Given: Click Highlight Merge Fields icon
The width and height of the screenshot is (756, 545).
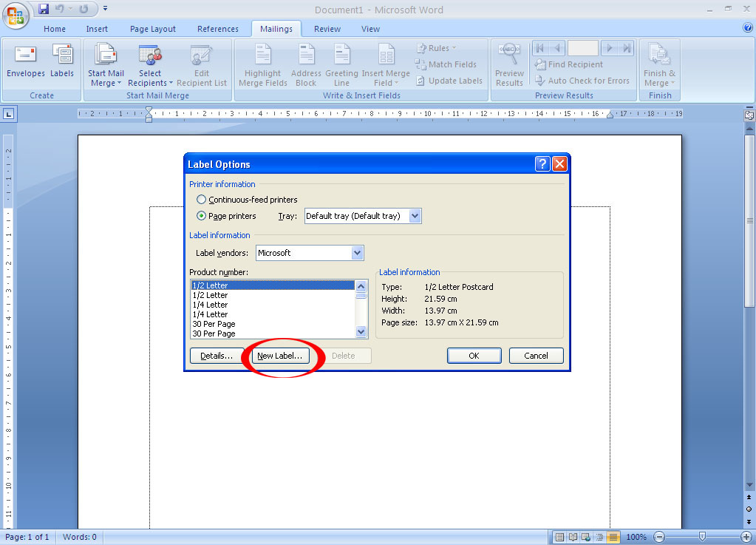Looking at the screenshot, I should pyautogui.click(x=263, y=66).
